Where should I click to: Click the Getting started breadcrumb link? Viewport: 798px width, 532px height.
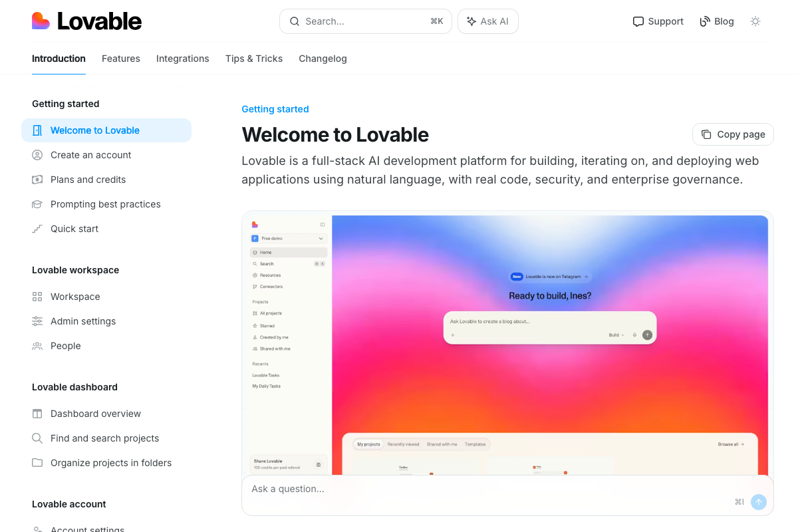[x=275, y=109]
